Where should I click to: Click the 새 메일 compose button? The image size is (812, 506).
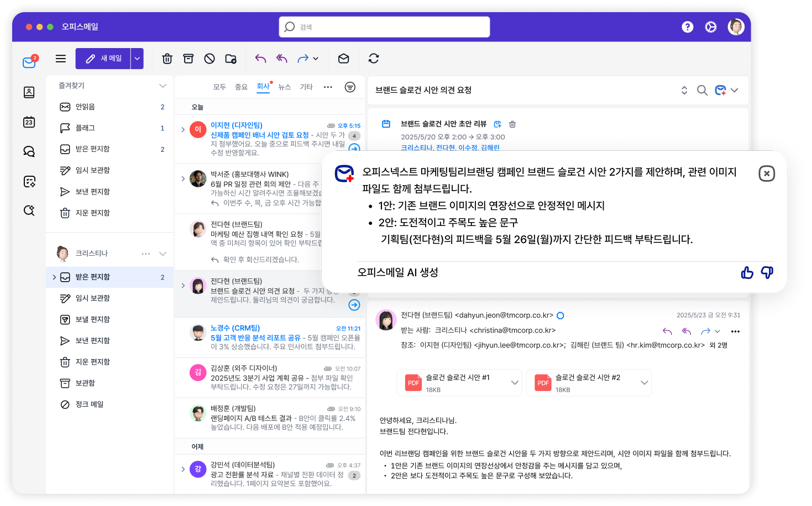point(104,58)
